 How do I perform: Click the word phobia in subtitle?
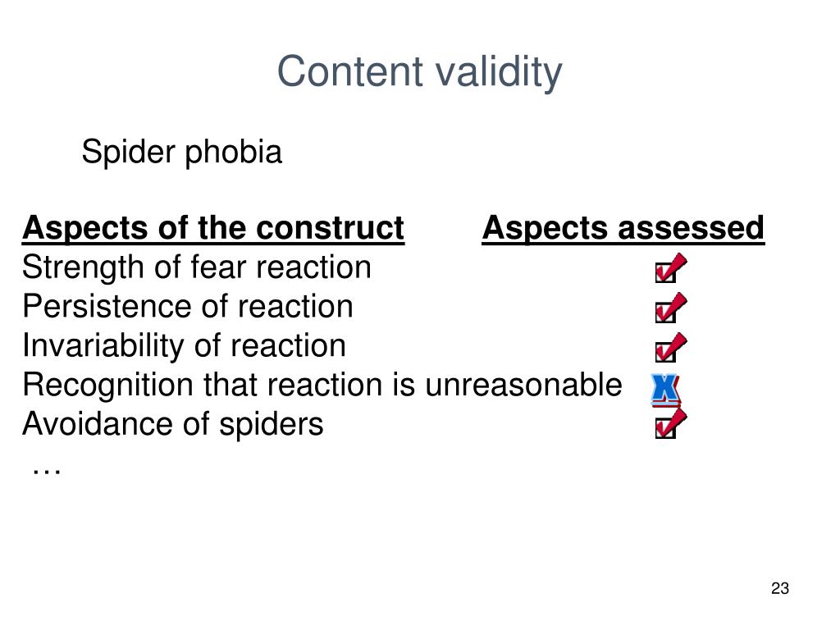(233, 152)
